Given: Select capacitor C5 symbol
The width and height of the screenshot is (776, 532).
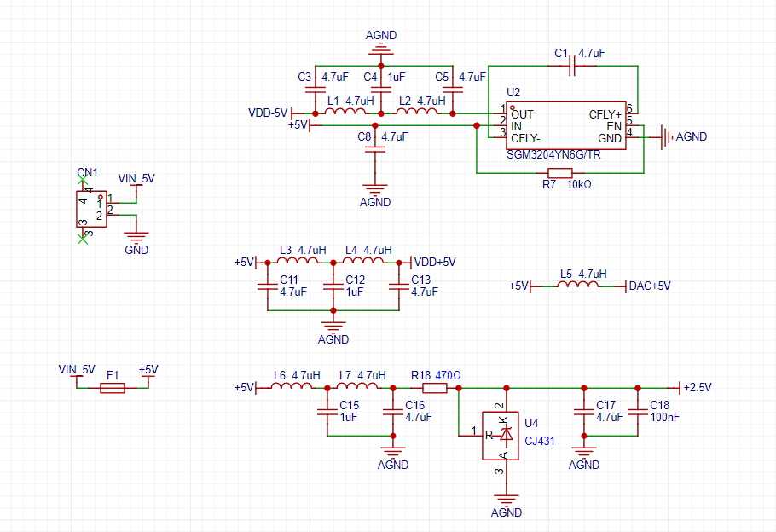Looking at the screenshot, I should coord(452,90).
